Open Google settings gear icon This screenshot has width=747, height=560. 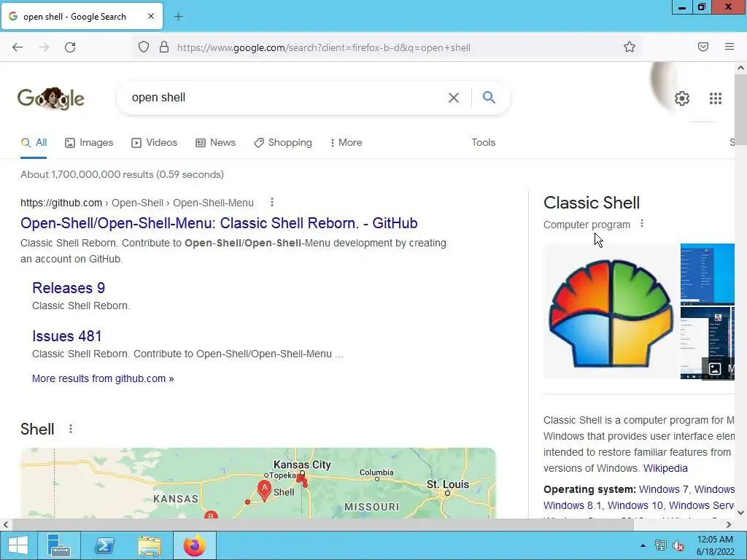pyautogui.click(x=682, y=98)
